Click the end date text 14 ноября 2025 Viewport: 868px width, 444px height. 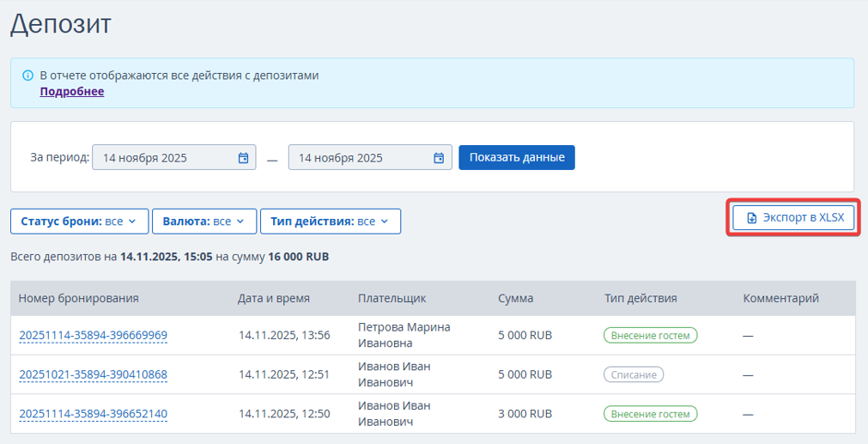coord(341,158)
